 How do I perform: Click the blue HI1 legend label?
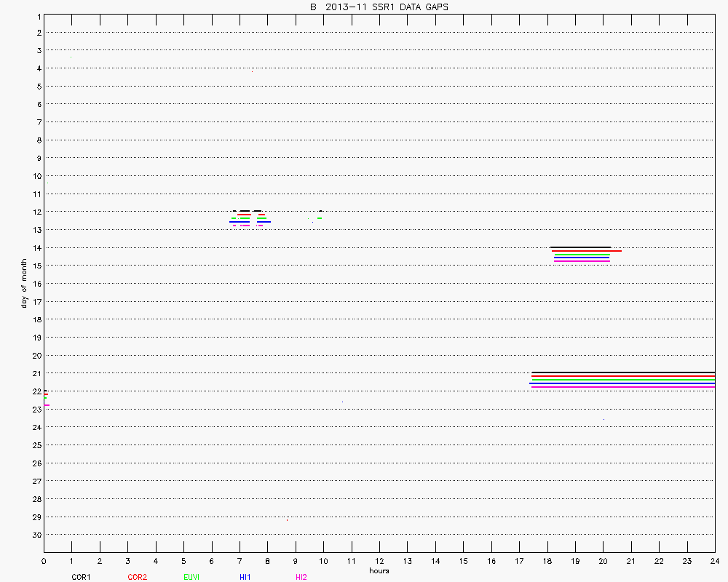[x=245, y=577]
